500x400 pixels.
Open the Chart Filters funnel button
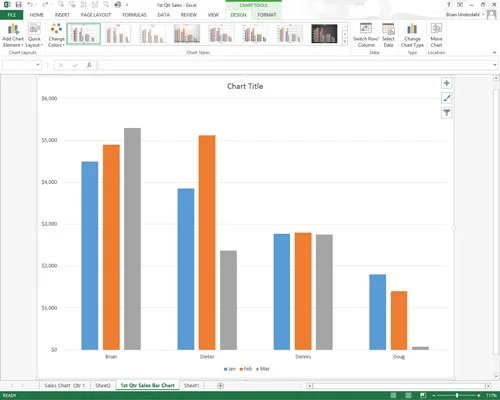click(x=447, y=113)
